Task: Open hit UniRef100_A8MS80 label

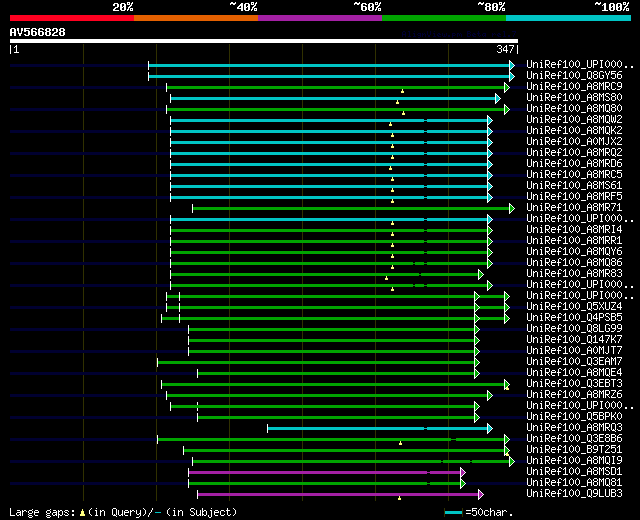Action: click(x=574, y=98)
